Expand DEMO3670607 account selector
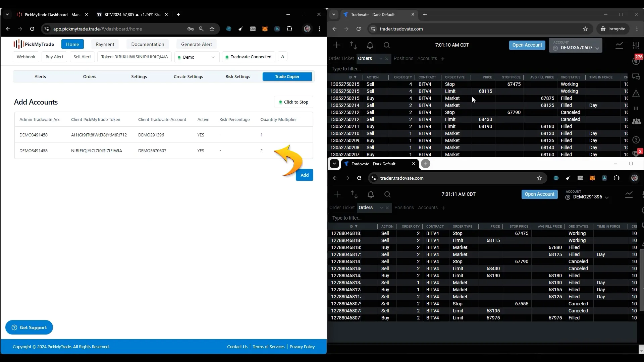Viewport: 644px width, 362px height. [576, 45]
